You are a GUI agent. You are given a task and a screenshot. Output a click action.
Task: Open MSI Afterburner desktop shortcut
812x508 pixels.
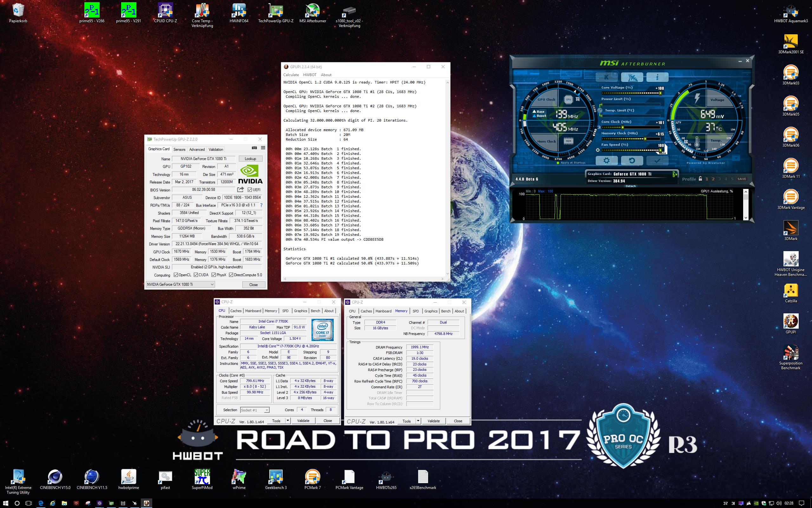(x=313, y=13)
